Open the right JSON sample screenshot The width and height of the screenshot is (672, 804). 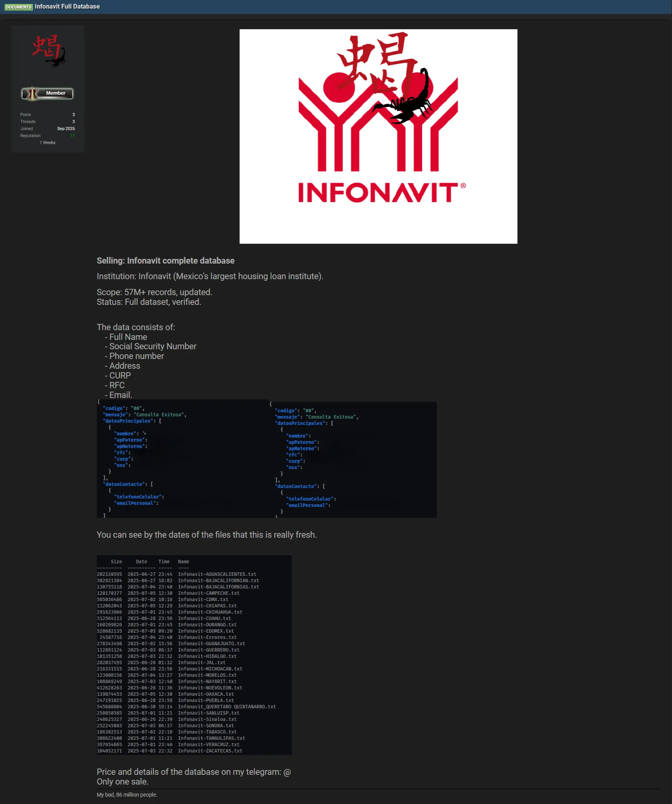click(353, 460)
